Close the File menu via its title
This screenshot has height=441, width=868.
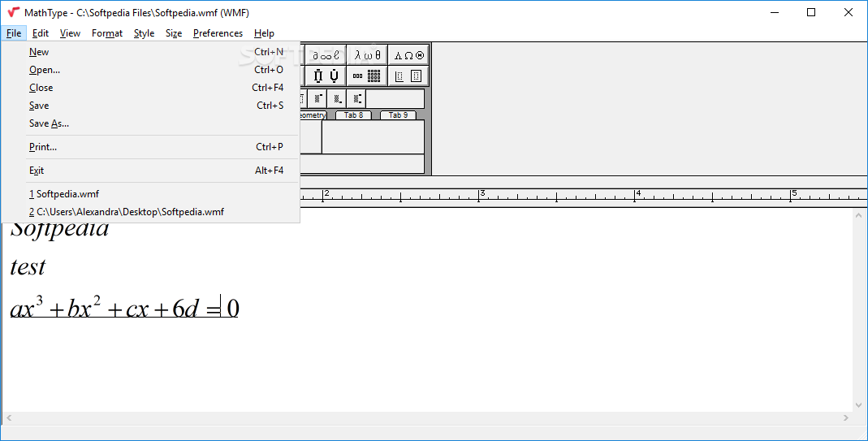(x=14, y=33)
